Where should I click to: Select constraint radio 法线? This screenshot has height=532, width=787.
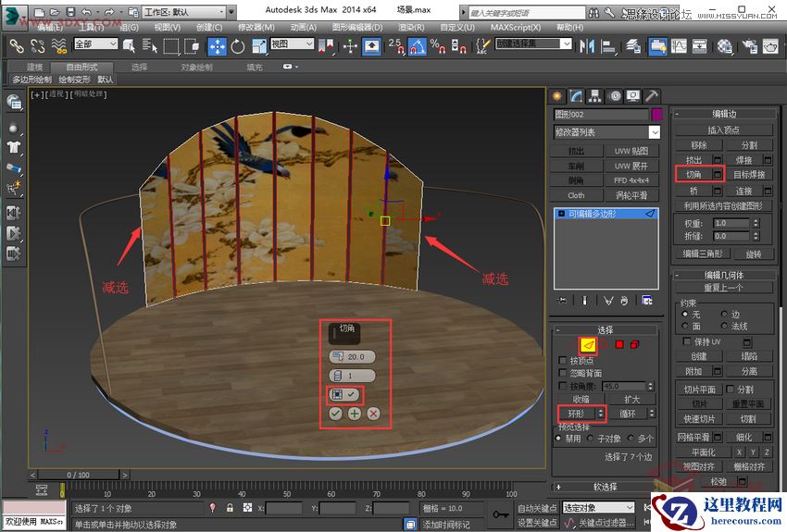pos(724,326)
